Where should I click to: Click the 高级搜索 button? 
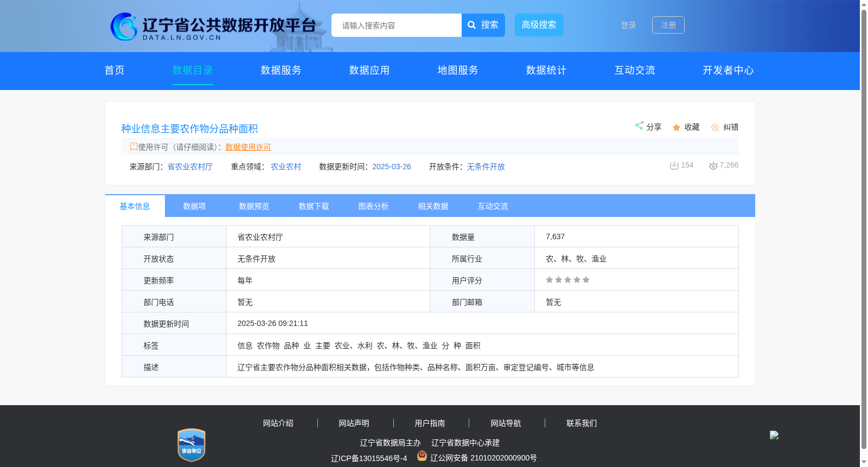point(539,25)
